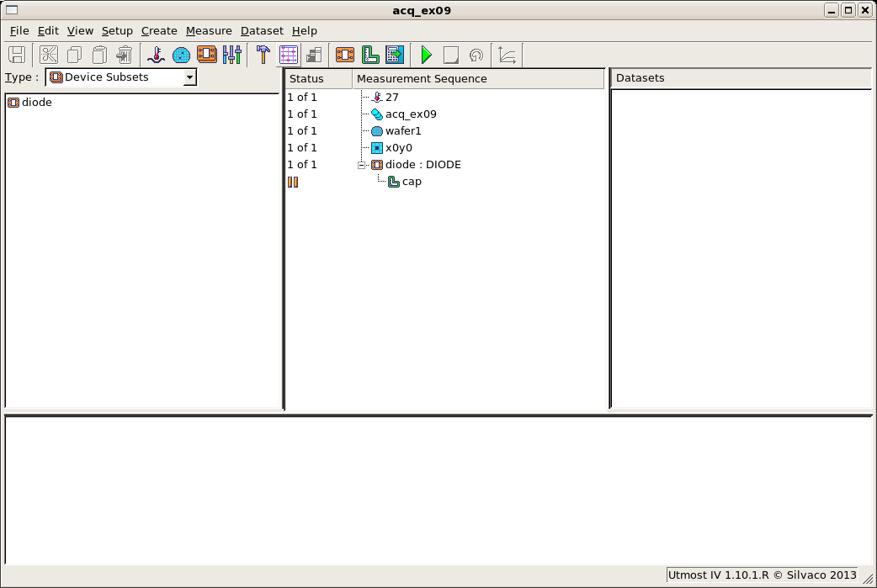Click the Measurement Sequence column header

click(479, 79)
